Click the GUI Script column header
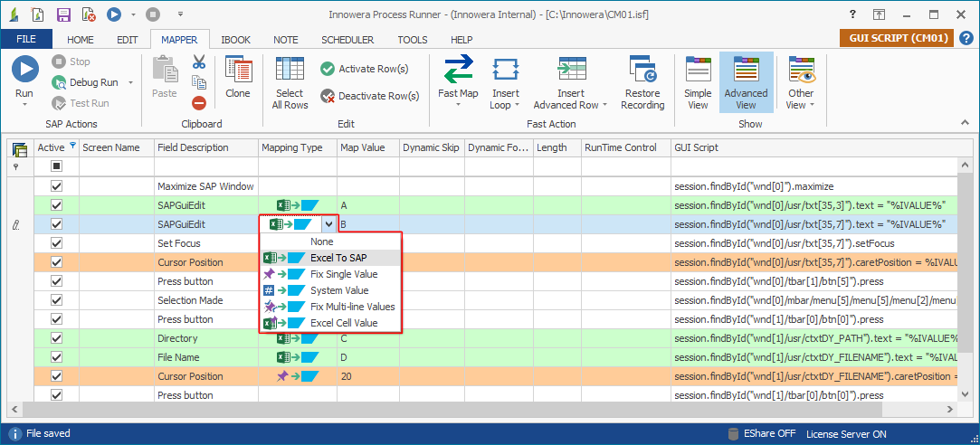 [x=813, y=148]
